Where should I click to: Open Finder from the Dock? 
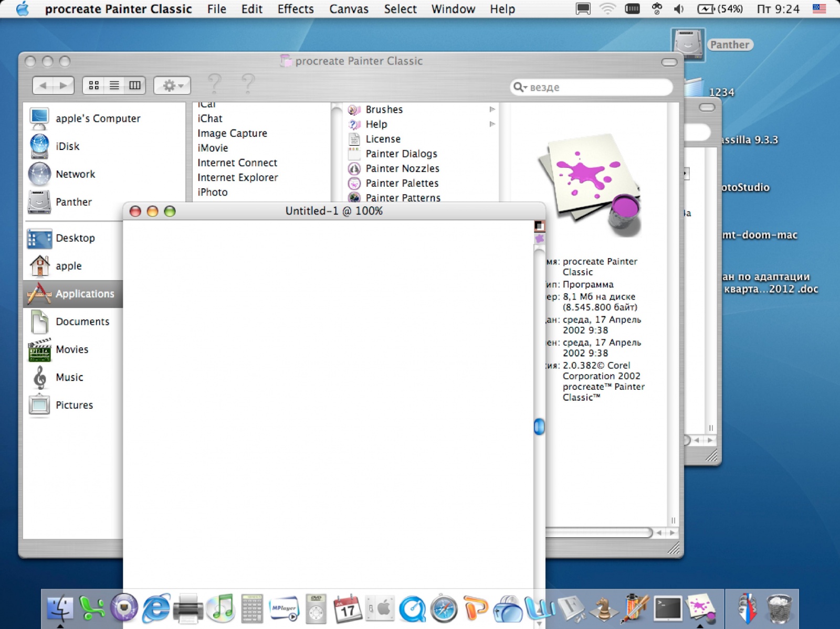(60, 609)
